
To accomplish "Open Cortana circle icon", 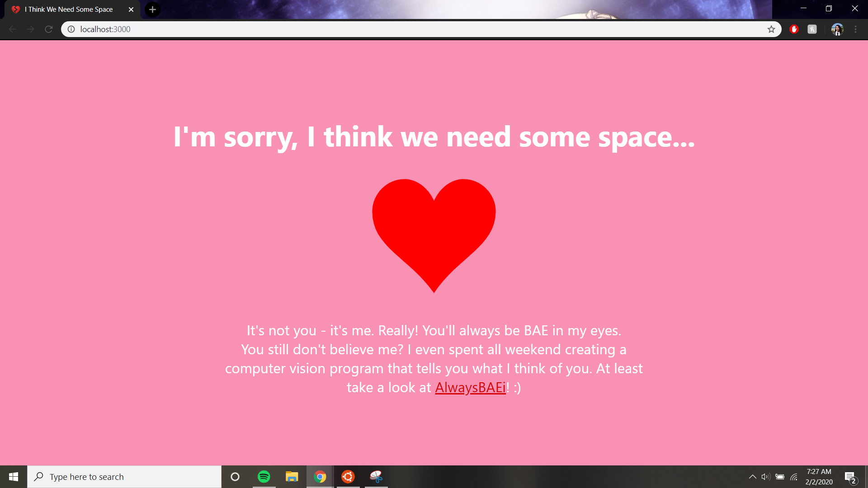I will coord(235,477).
